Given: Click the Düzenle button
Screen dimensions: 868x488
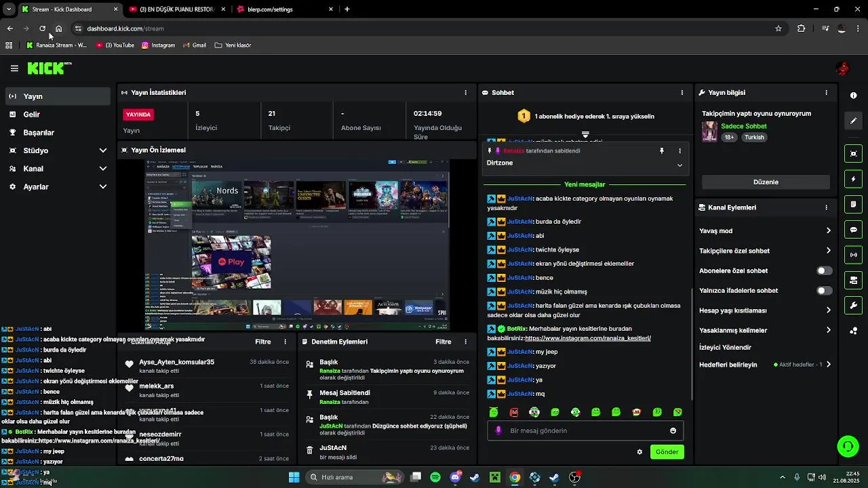Looking at the screenshot, I should pos(766,182).
